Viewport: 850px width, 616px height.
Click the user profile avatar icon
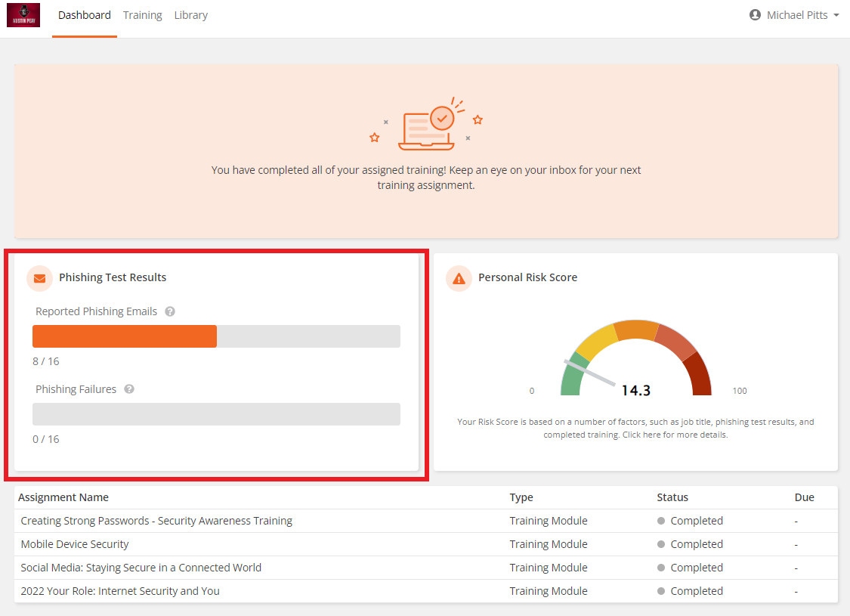click(x=755, y=15)
